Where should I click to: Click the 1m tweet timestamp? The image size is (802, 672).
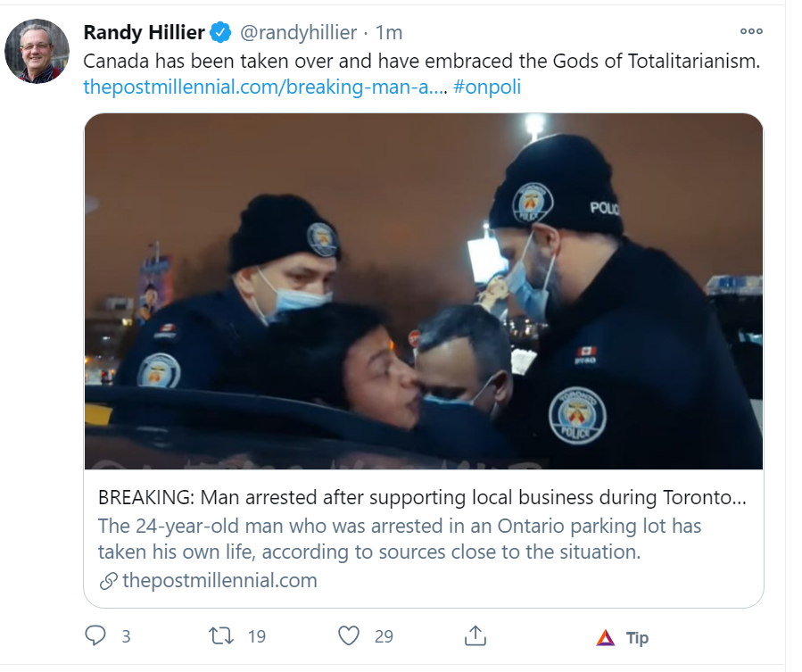[x=389, y=33]
